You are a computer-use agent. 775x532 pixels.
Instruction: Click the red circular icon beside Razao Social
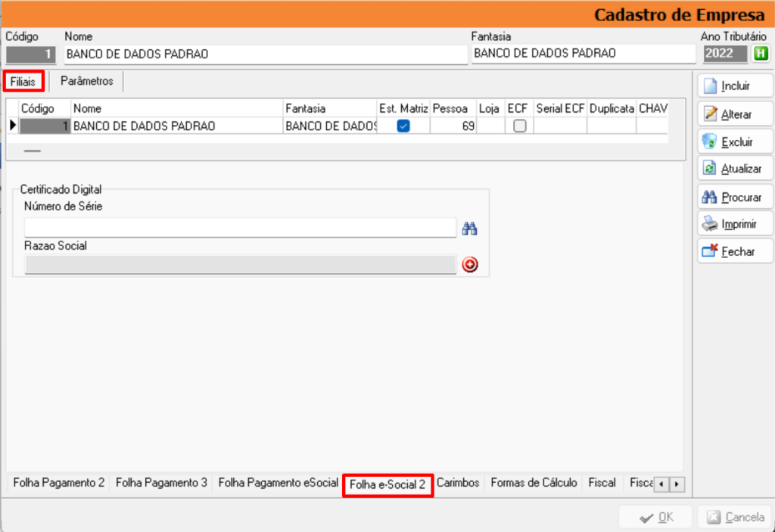[x=470, y=264]
